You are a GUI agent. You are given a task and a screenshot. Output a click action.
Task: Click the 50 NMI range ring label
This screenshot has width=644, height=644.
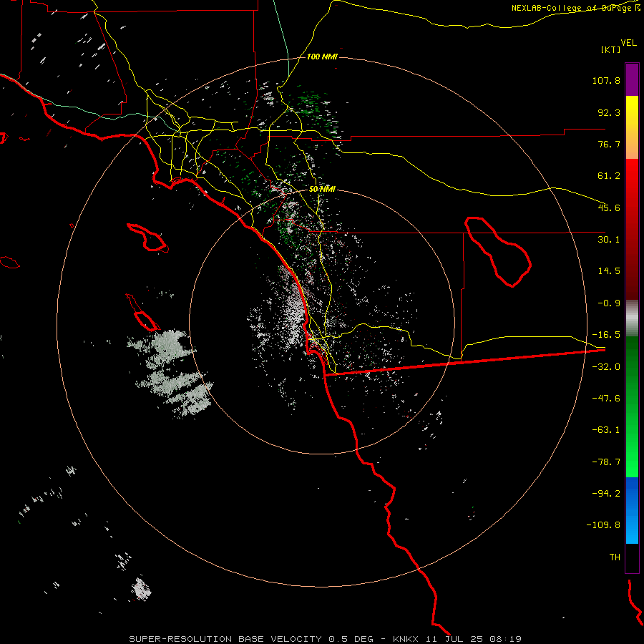[322, 189]
